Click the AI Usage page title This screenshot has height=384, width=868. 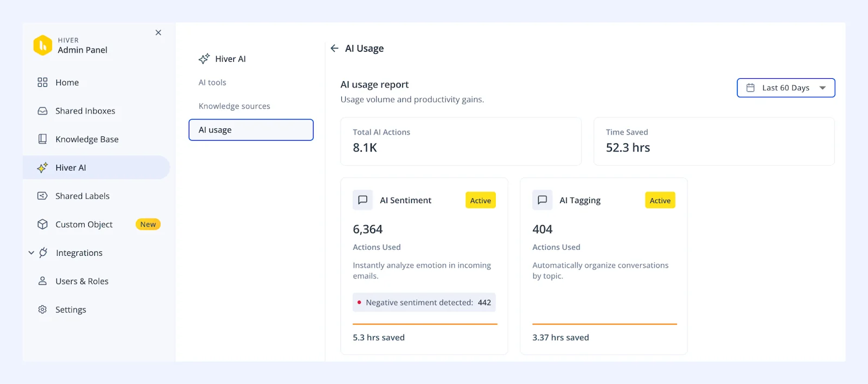(x=365, y=48)
